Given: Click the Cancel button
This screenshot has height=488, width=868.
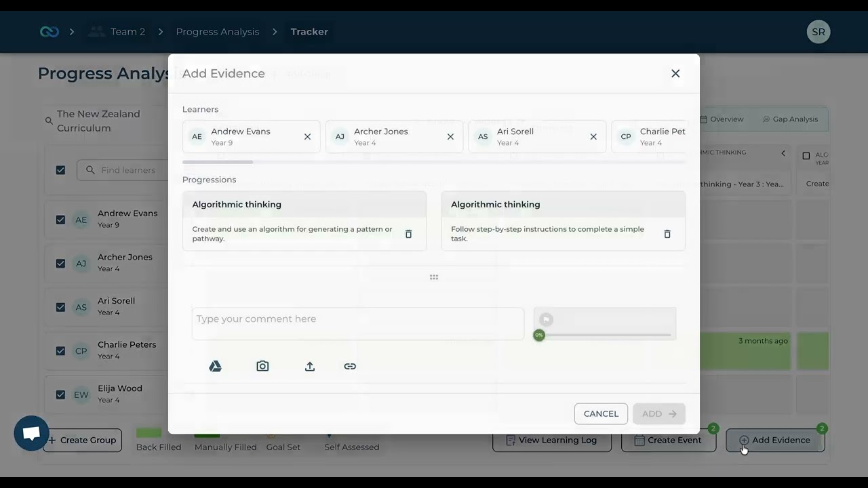Looking at the screenshot, I should (x=601, y=413).
